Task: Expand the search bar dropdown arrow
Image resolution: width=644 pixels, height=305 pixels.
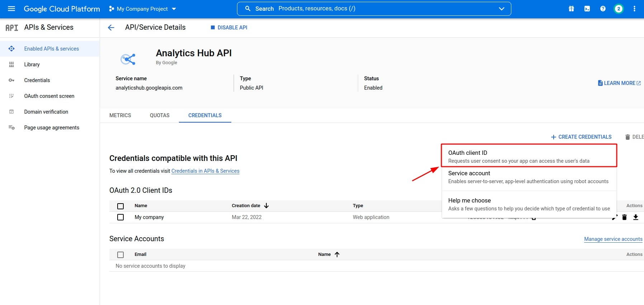Action: [x=501, y=9]
